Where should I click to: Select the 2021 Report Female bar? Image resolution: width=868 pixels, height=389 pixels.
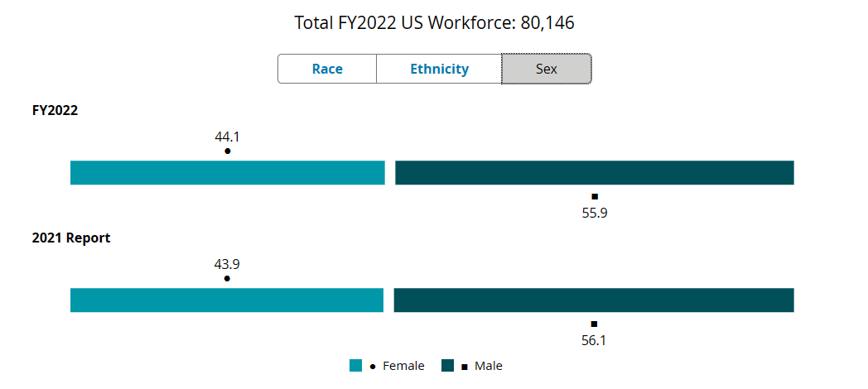coord(227,300)
